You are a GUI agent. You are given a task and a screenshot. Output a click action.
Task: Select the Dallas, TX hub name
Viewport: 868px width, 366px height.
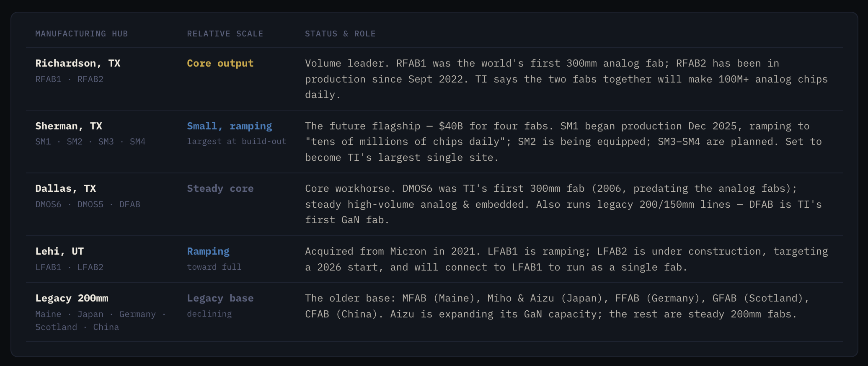[66, 188]
